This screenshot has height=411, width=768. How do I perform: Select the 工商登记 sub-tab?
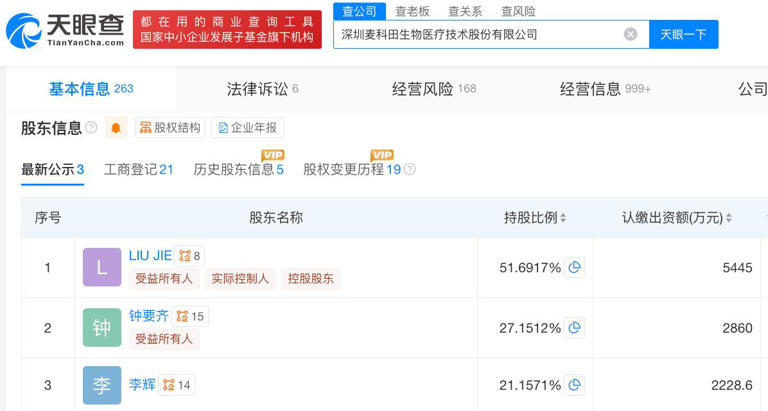pyautogui.click(x=138, y=170)
